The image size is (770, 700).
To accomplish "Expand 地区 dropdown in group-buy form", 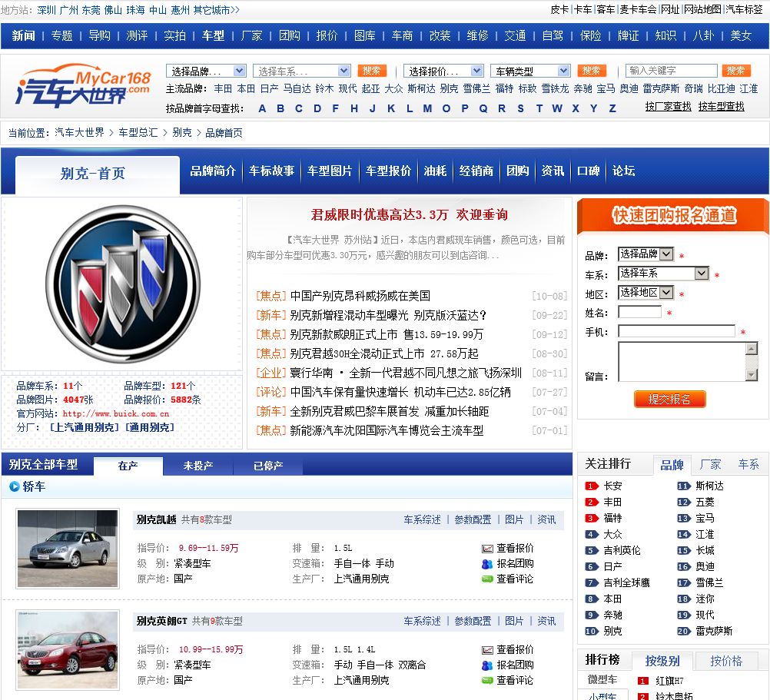I will tap(646, 293).
